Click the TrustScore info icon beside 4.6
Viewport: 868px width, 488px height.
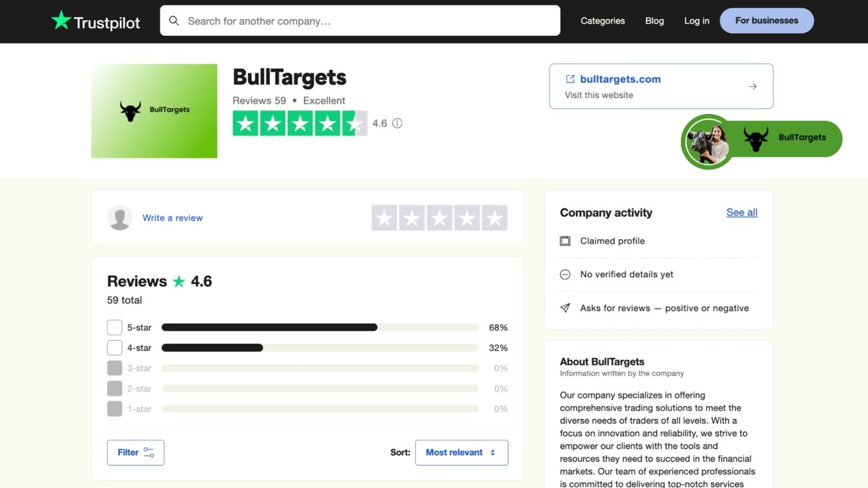[x=397, y=123]
